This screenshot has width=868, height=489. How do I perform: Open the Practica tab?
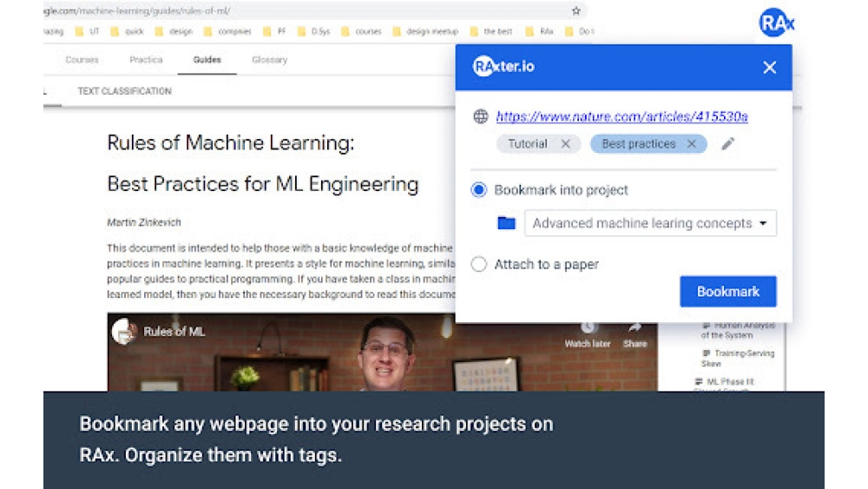(x=146, y=60)
